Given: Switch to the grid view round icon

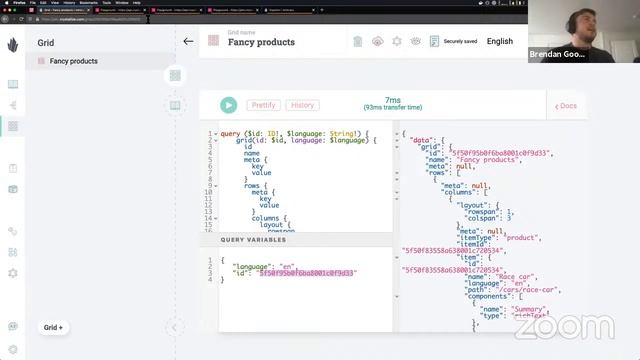Looking at the screenshot, I should pyautogui.click(x=175, y=76).
